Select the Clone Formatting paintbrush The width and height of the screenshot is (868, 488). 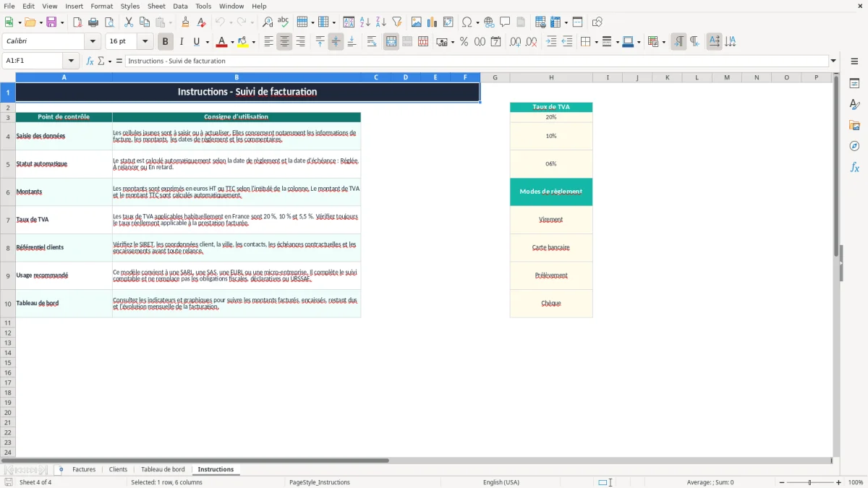coord(185,22)
